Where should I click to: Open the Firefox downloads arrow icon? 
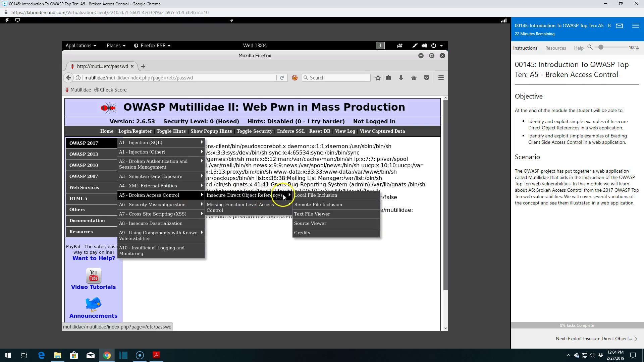401,78
